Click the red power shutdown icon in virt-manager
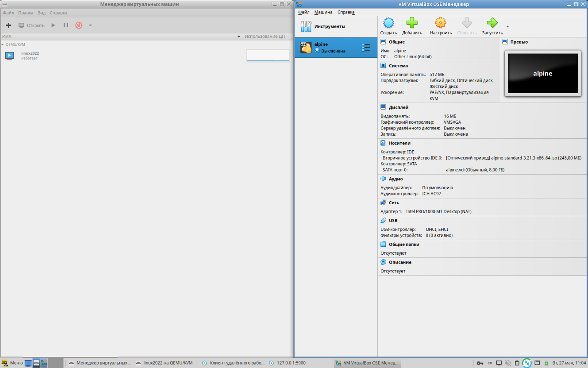The width and height of the screenshot is (588, 368). [79, 25]
